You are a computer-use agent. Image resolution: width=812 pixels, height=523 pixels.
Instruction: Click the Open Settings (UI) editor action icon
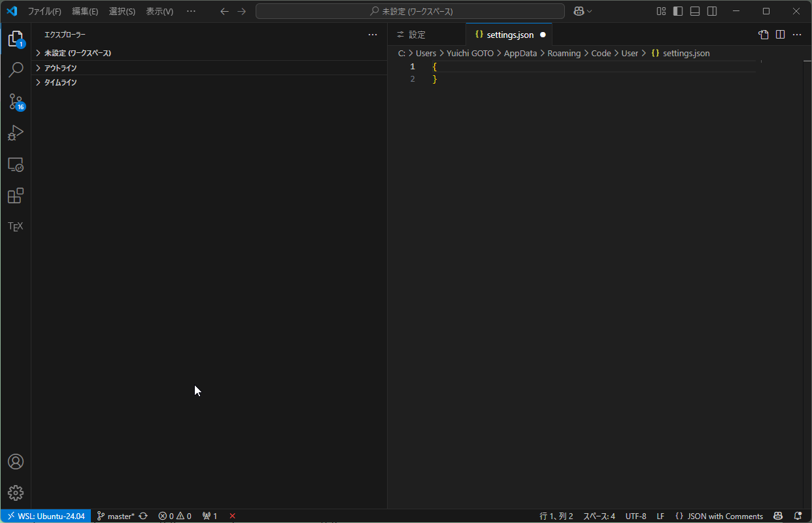(763, 35)
